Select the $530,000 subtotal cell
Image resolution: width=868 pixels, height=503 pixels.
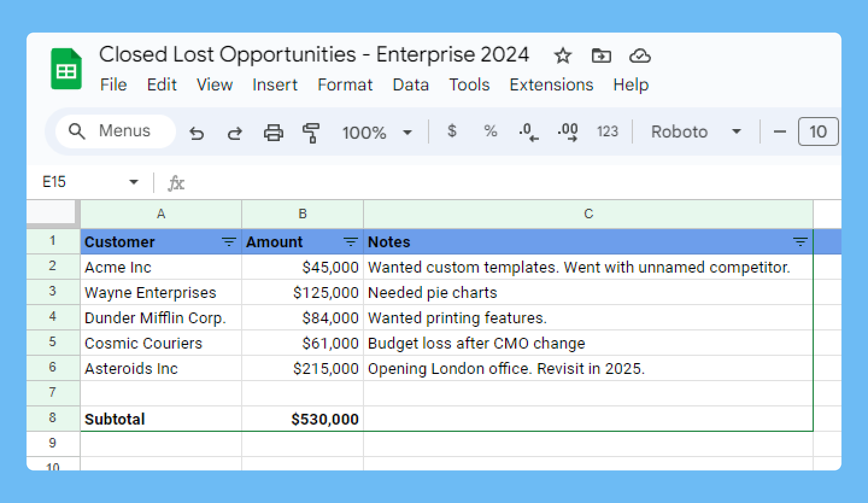303,419
